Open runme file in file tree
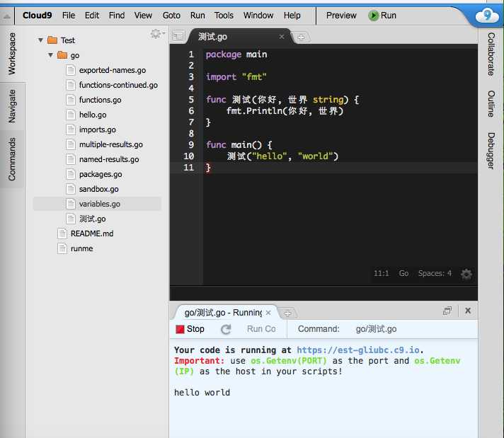The image size is (504, 438). [x=81, y=248]
